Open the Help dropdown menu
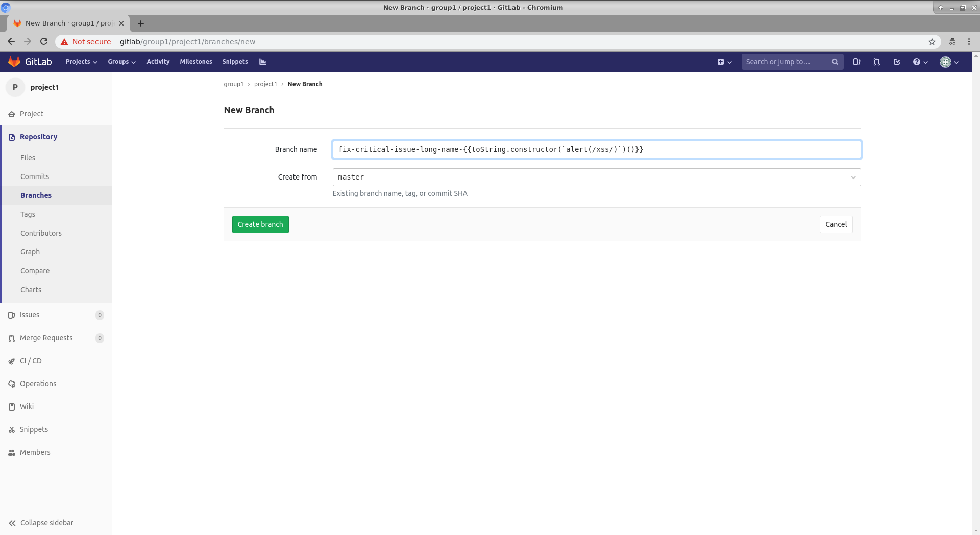Image resolution: width=980 pixels, height=535 pixels. 920,62
